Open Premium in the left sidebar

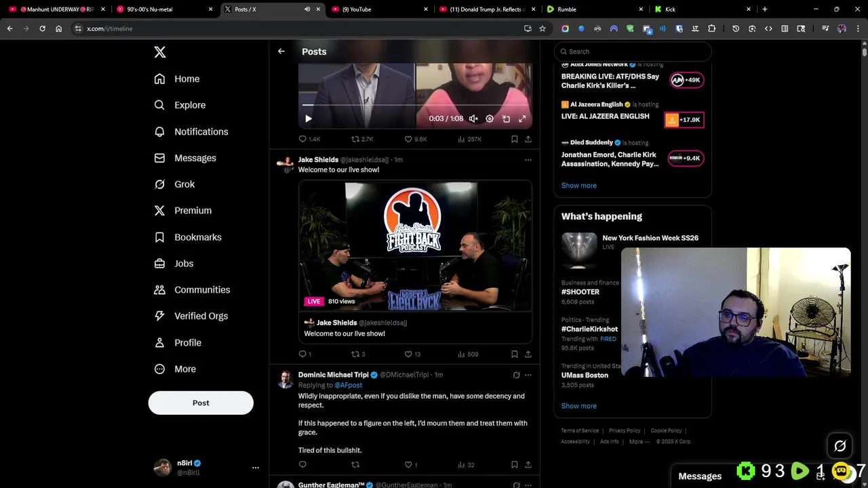point(183,211)
